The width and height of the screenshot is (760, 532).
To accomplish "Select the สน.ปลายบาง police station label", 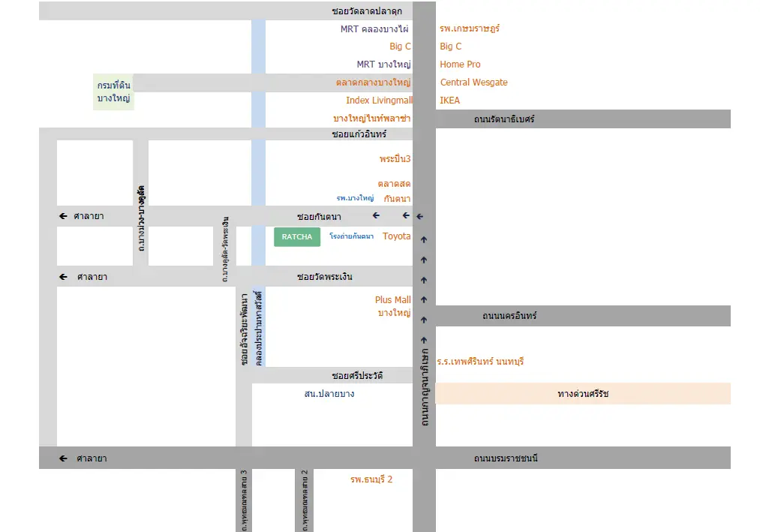I will (329, 394).
